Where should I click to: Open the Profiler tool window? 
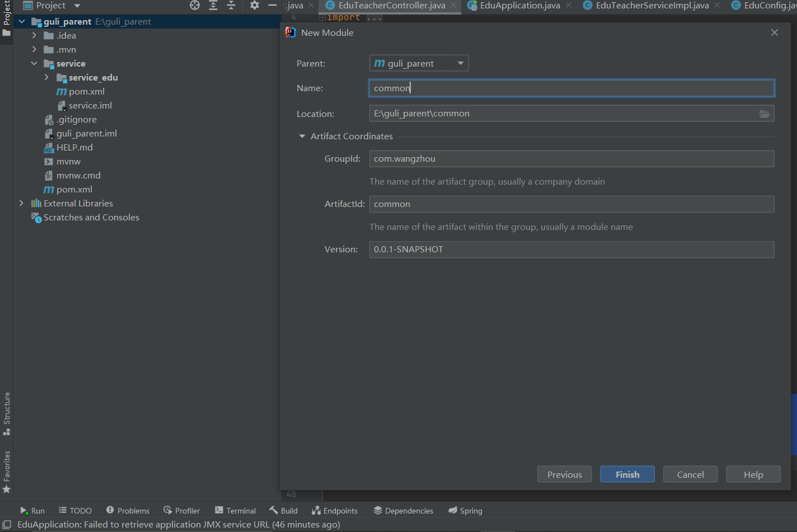click(x=181, y=510)
